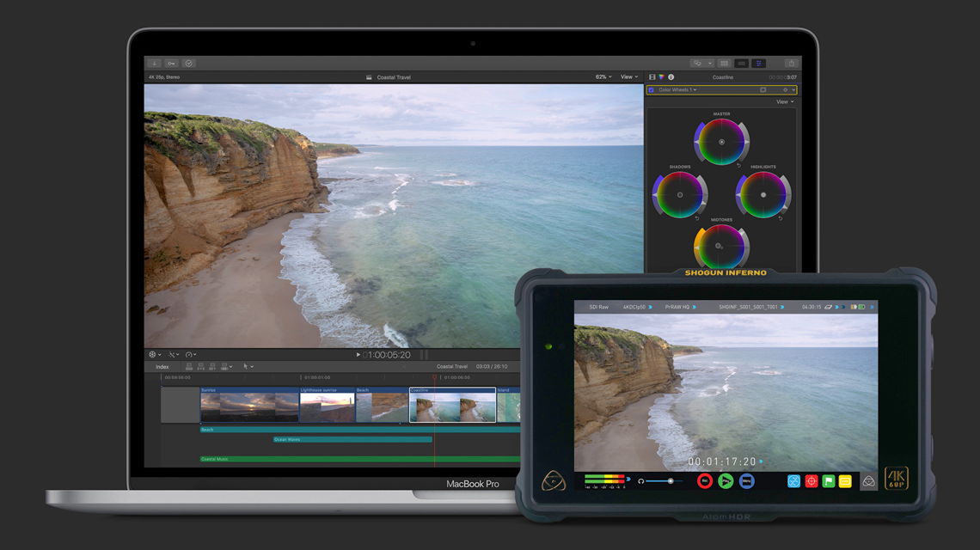Click the red playhead marker on ruler
This screenshot has width=980, height=550.
coord(435,377)
